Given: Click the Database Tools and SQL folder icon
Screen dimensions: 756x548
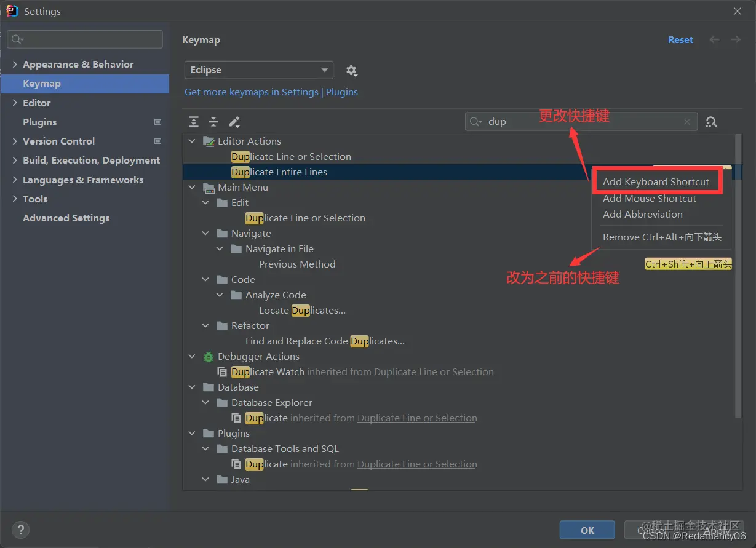Looking at the screenshot, I should [x=222, y=448].
